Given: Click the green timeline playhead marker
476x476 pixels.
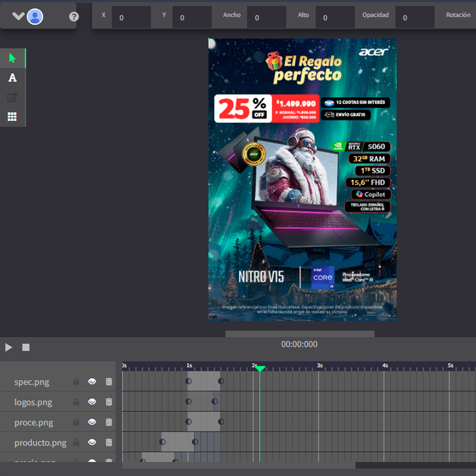Looking at the screenshot, I should click(260, 369).
